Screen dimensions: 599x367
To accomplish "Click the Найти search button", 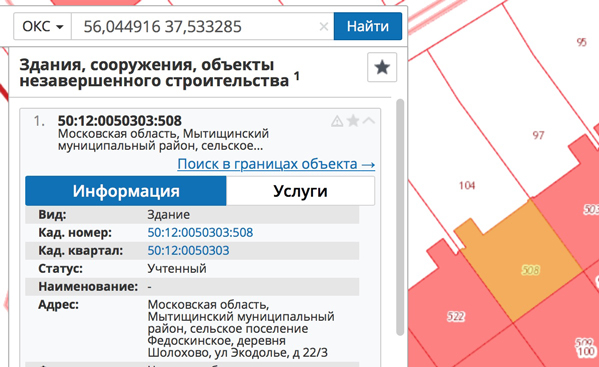I will click(x=367, y=26).
